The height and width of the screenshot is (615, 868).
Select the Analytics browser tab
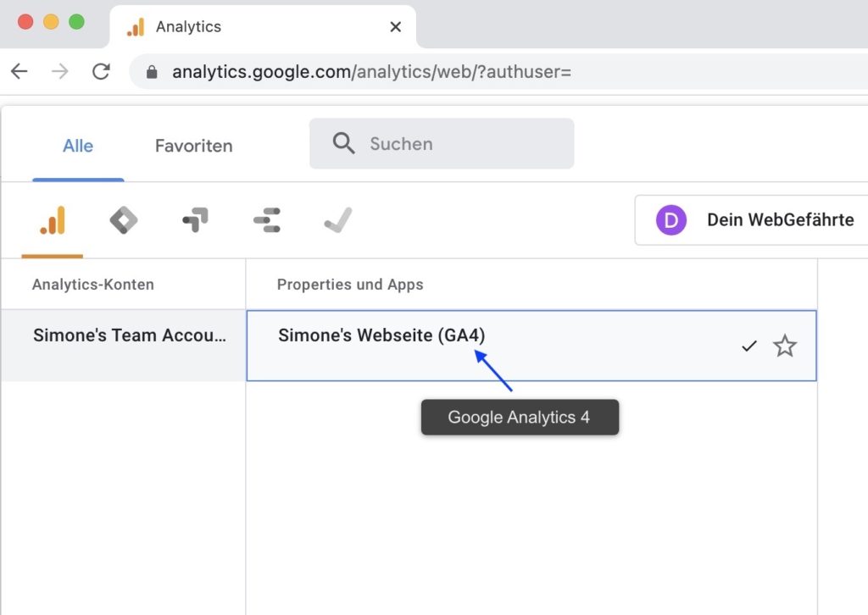click(263, 26)
